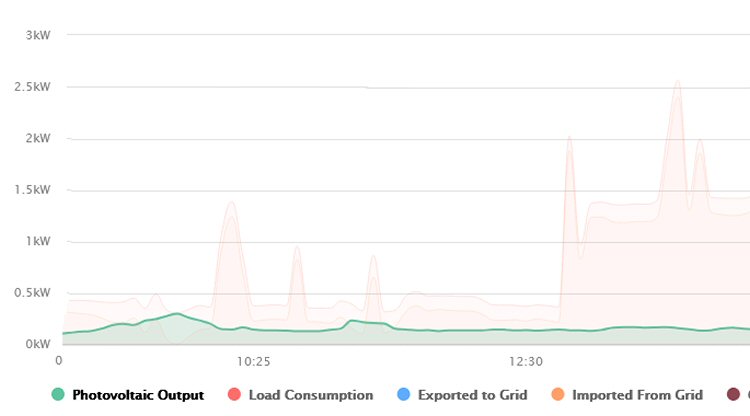Click the red Load Consumption legend dot
Screen dimensions: 750x416
[234, 395]
